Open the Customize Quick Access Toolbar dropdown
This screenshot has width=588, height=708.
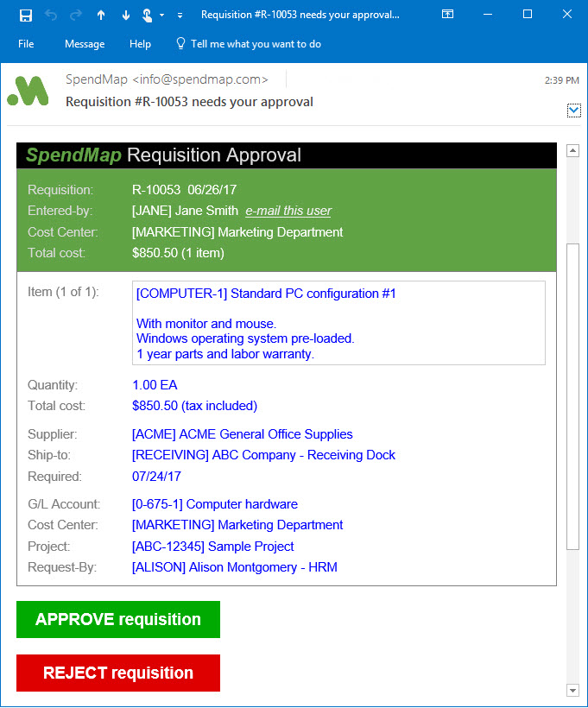tap(180, 16)
